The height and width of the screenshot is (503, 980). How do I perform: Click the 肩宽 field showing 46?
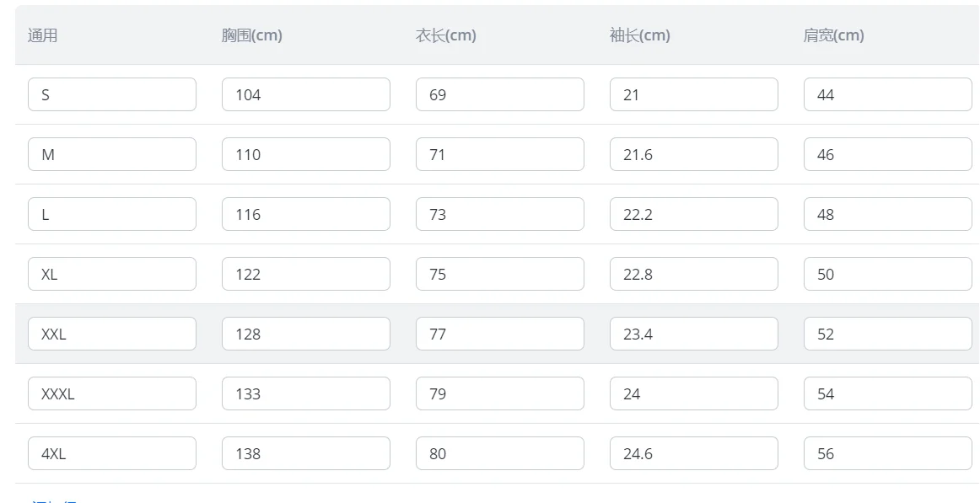point(887,154)
